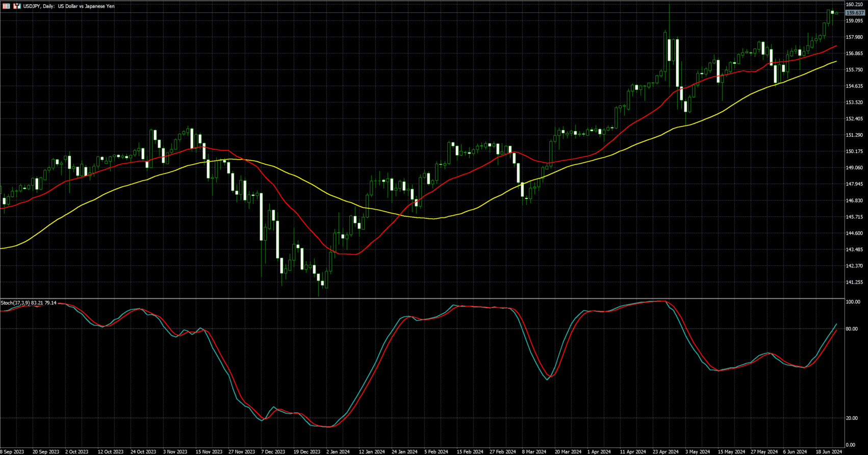Click the bar-chart icon beside the USDJPY title
This screenshot has height=455, width=868.
click(x=17, y=6)
